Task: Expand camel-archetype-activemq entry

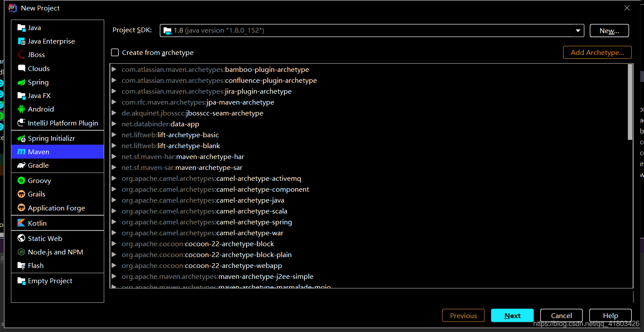Action: tap(114, 179)
